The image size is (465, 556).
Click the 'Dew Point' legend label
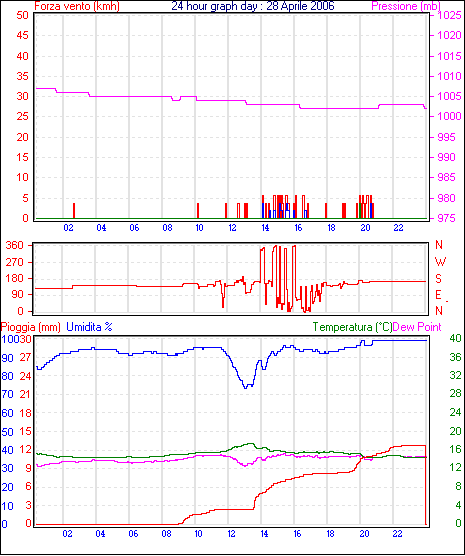pos(417,327)
